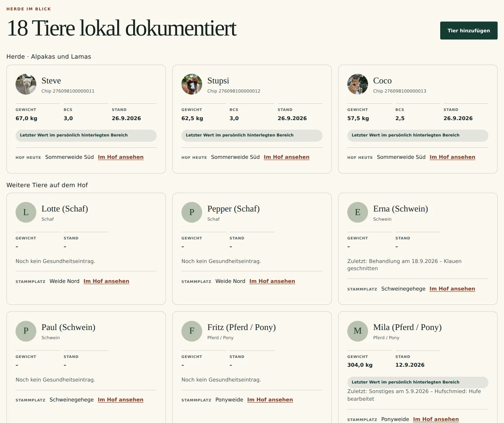The width and height of the screenshot is (504, 423).
Task: Click Coco's weight 57,5 kg
Action: click(x=358, y=119)
